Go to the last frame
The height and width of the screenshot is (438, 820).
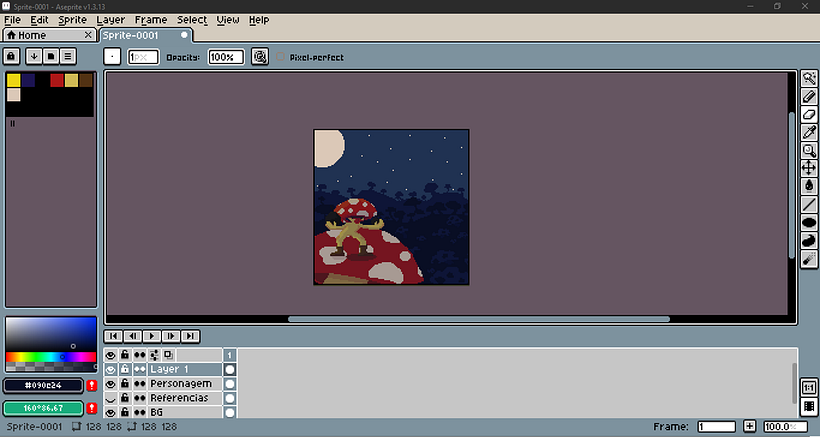point(190,336)
